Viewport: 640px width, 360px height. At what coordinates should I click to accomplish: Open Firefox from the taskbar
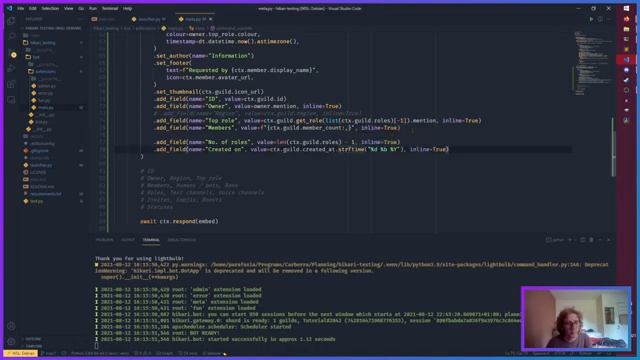pos(627,19)
